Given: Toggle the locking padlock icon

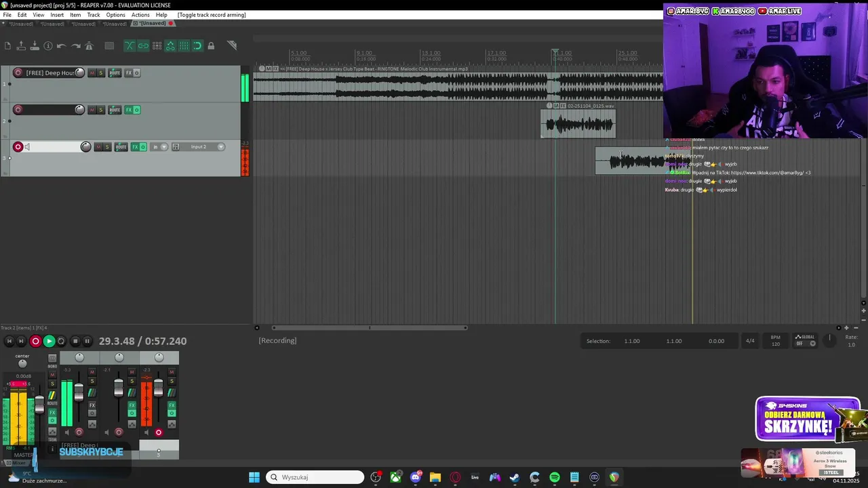Looking at the screenshot, I should tap(211, 46).
